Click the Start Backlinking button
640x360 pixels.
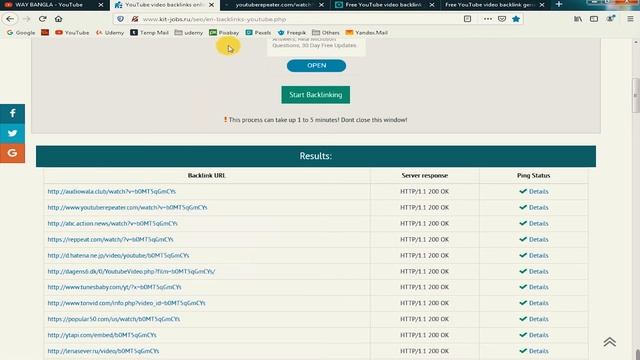pos(316,95)
